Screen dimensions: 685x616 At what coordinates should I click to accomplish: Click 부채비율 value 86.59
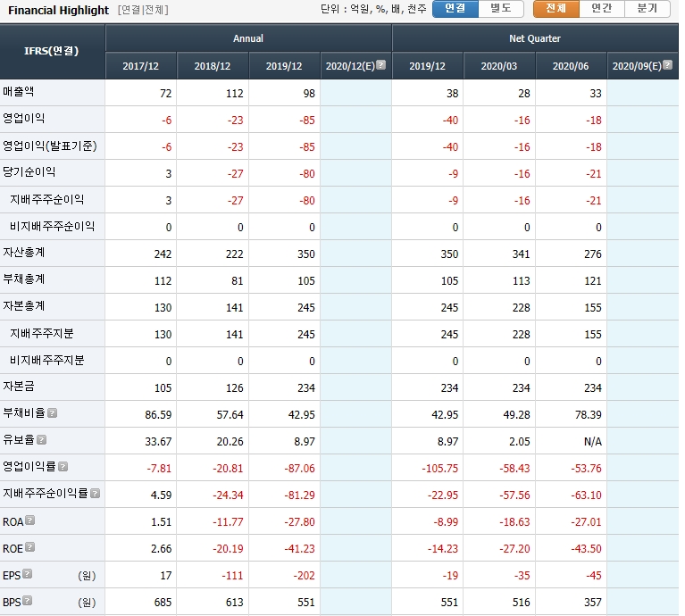[158, 415]
